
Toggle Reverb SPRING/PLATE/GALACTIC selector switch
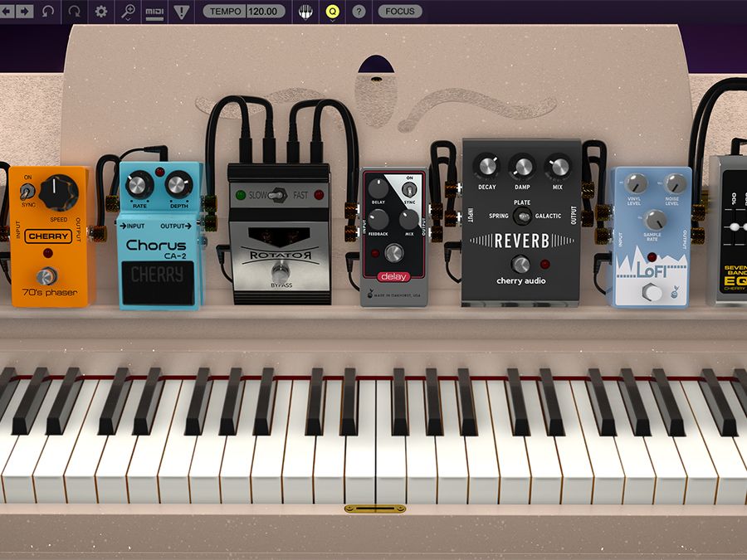click(x=523, y=217)
